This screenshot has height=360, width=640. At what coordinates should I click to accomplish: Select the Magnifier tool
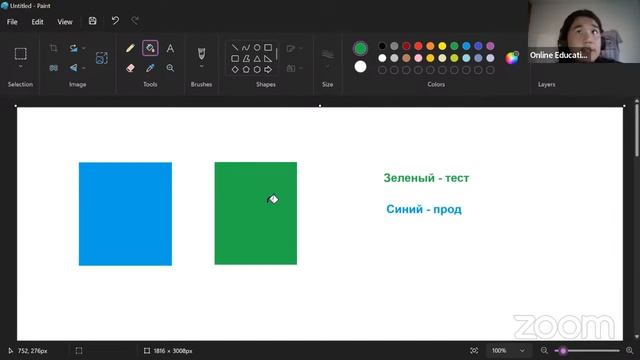click(170, 68)
